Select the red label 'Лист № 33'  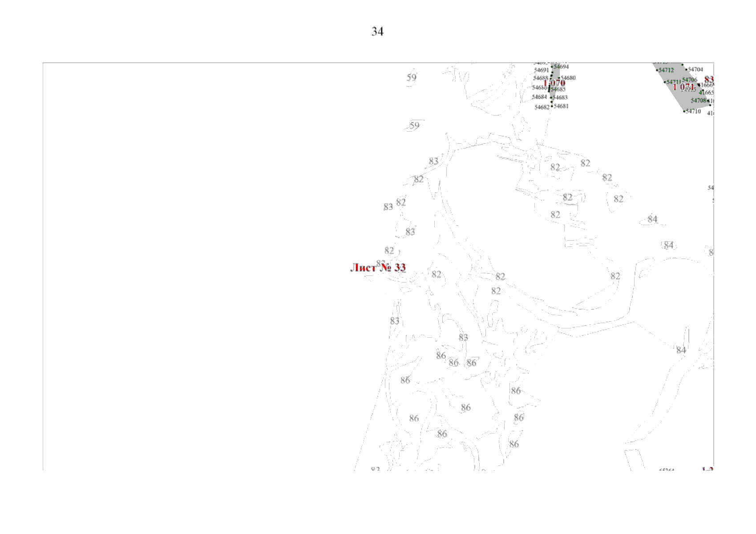coord(378,267)
